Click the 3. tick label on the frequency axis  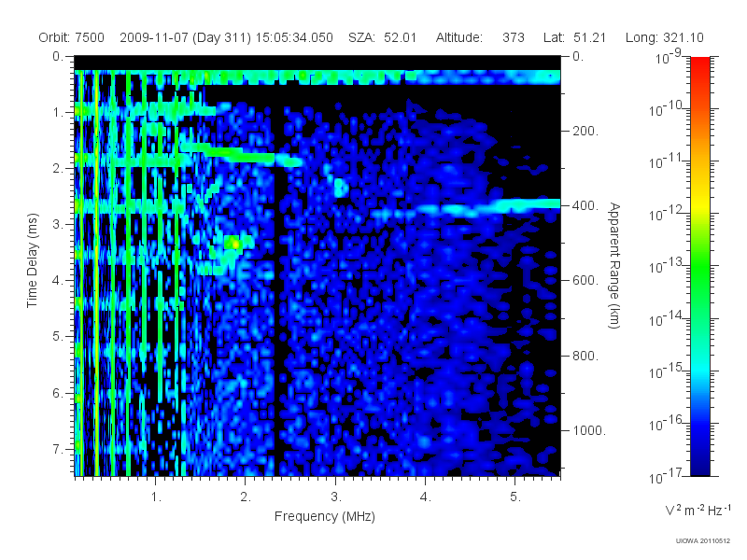(x=336, y=497)
